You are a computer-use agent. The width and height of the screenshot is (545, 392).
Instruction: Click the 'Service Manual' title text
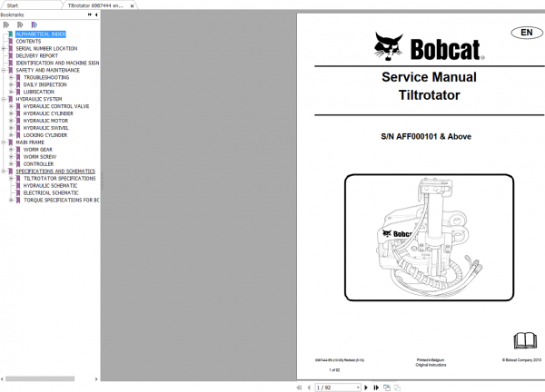(429, 77)
